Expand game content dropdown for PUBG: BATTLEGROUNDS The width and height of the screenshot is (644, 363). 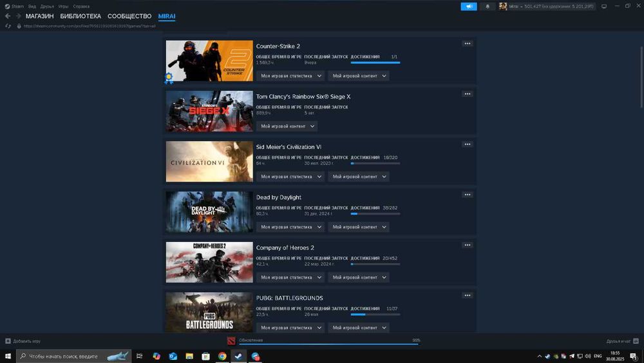359,328
